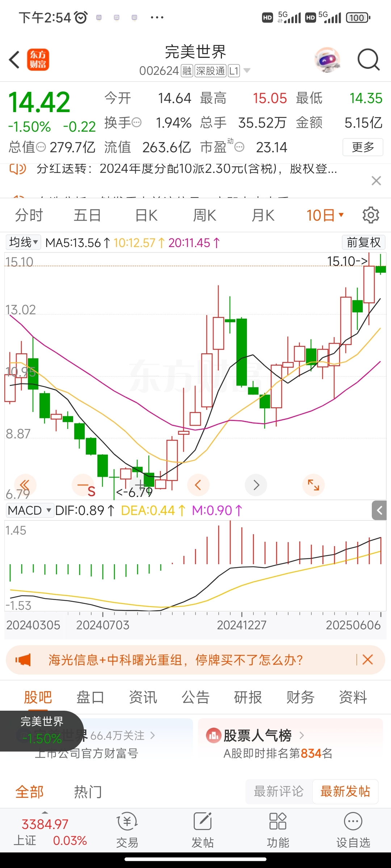Tap the speaker icon beside 分红送转
The width and height of the screenshot is (391, 868).
[x=18, y=169]
